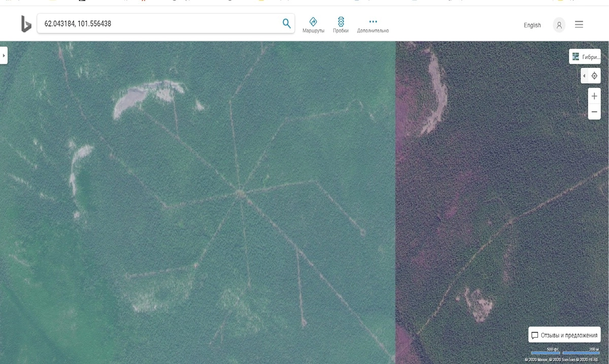Click the 500 фт scale bar
Image resolution: width=609 pixels, height=364 pixels.
tap(545, 352)
